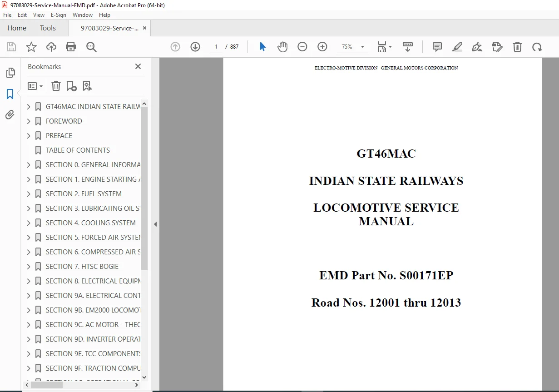Open the read mode scrolling icon
This screenshot has height=392, width=559.
point(408,47)
